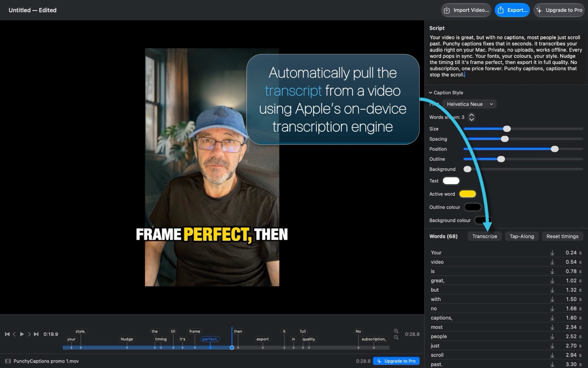The width and height of the screenshot is (588, 368).
Task: Play the video preview
Action: pos(22,334)
